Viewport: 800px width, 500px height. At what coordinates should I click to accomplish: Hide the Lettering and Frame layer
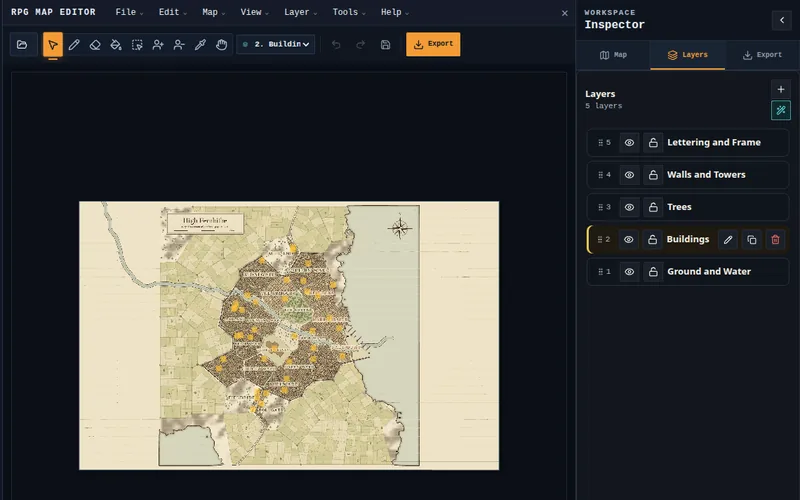point(629,143)
